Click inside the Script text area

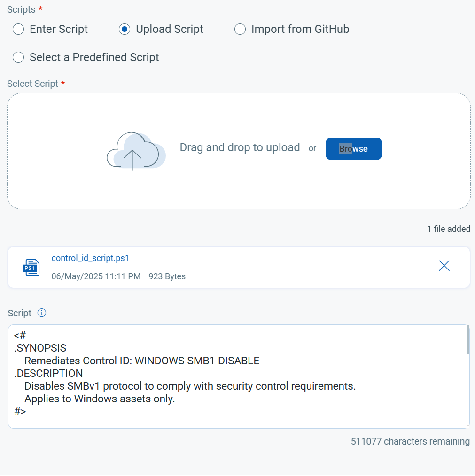coord(237,376)
